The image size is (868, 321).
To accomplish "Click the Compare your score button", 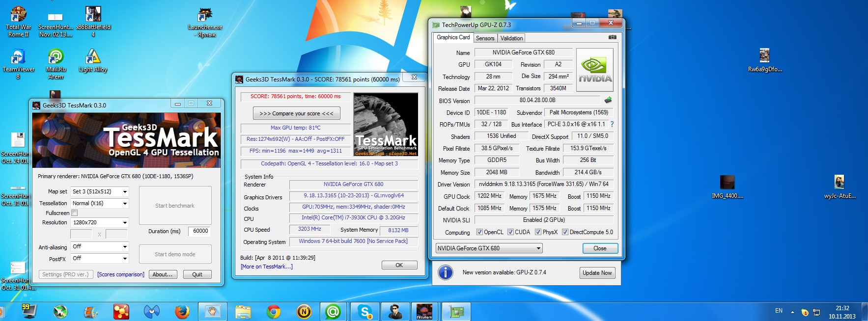I will tap(296, 113).
